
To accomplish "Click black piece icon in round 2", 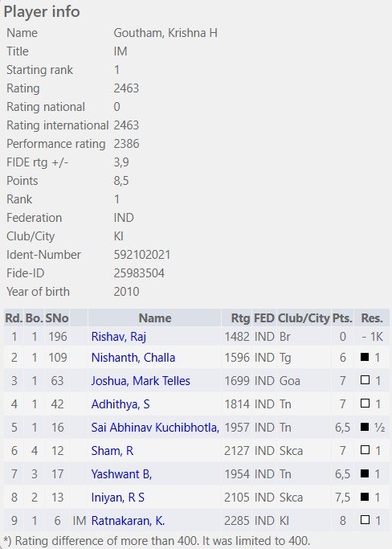I will (365, 357).
